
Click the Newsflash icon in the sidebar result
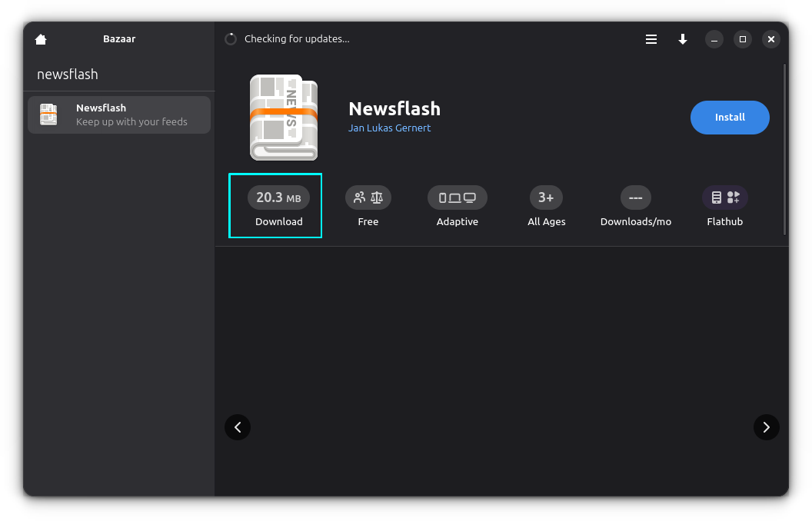tap(48, 114)
